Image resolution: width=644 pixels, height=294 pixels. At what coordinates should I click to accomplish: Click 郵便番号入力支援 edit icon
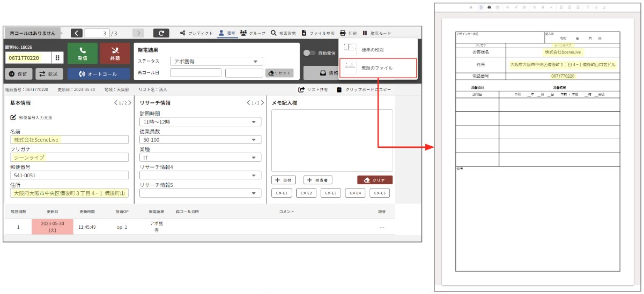click(13, 117)
